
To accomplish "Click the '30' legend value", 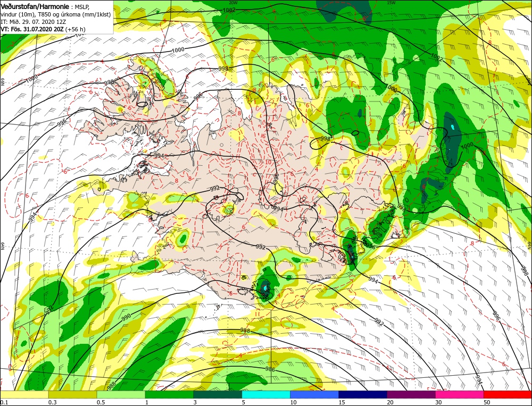I will [x=439, y=402].
